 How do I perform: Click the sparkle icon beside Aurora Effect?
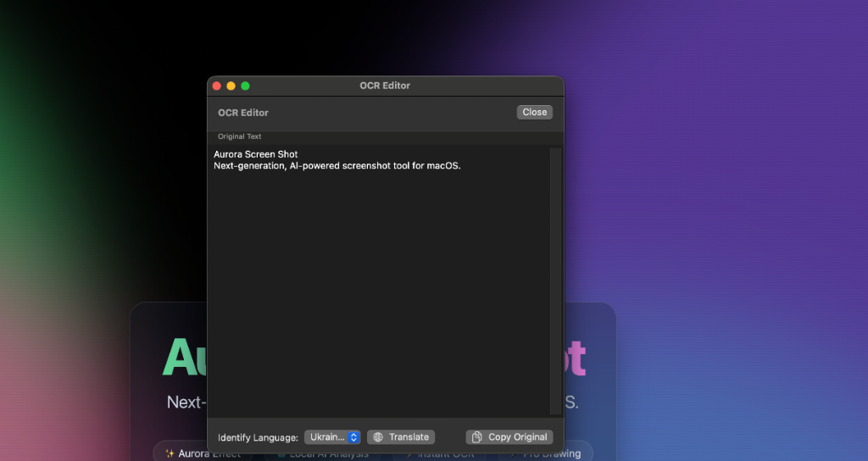(170, 453)
